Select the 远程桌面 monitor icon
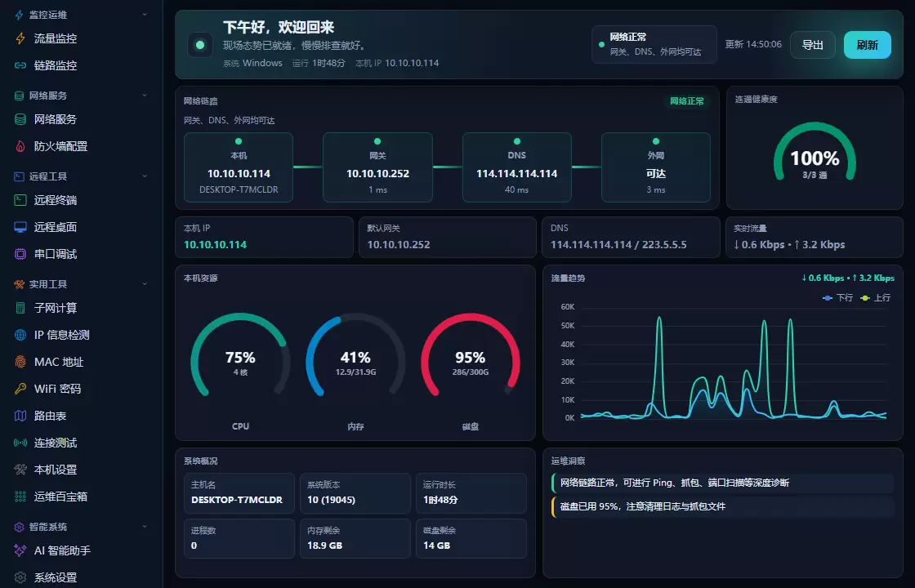This screenshot has width=915, height=588. tap(20, 227)
